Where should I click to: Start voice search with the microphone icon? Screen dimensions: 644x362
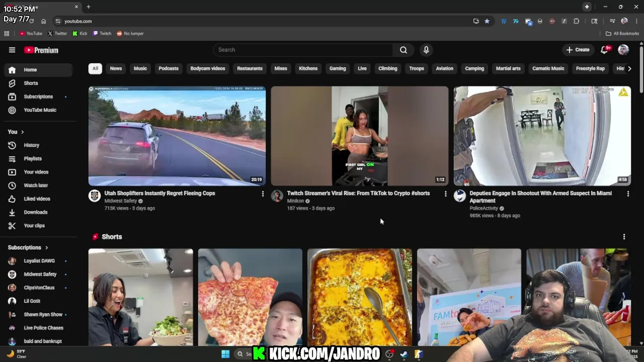(x=426, y=50)
